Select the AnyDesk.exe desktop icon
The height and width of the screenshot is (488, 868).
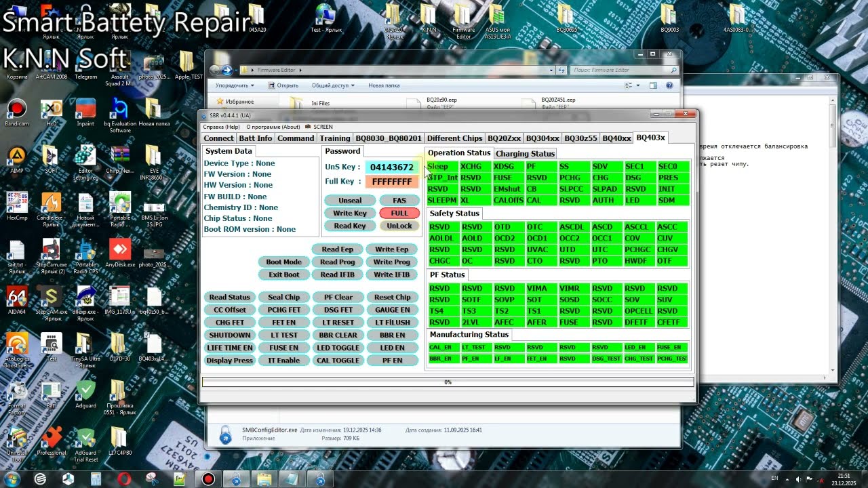point(120,253)
